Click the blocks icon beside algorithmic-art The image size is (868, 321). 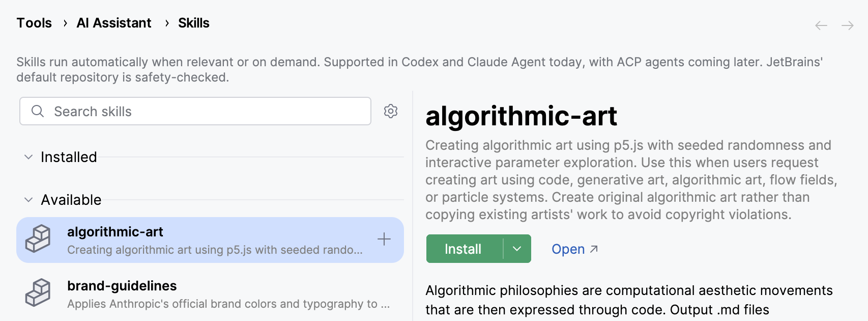[x=38, y=239]
